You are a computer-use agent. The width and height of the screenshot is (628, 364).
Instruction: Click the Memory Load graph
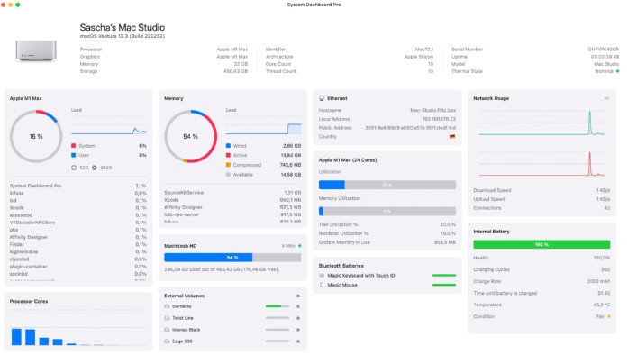point(263,127)
